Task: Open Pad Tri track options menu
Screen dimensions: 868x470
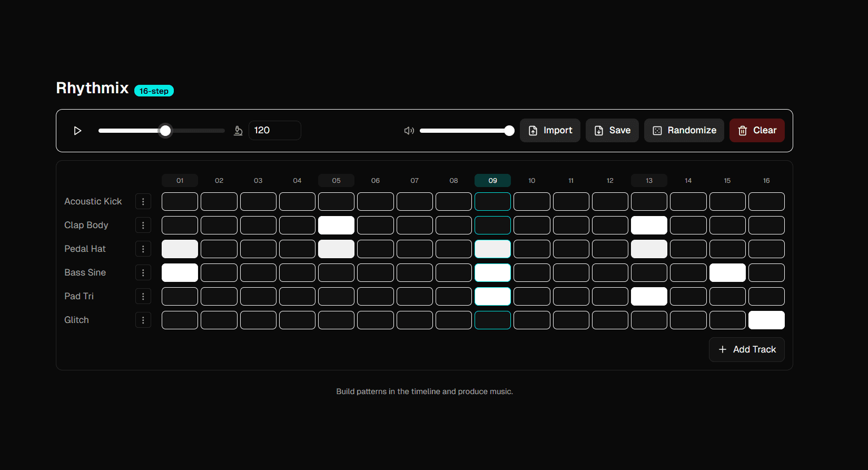Action: pos(143,296)
